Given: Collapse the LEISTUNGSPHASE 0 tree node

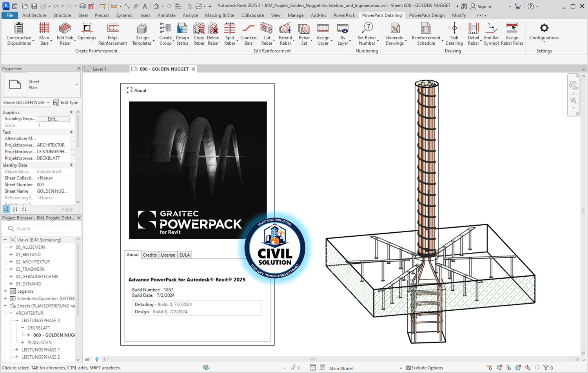Looking at the screenshot, I should pyautogui.click(x=17, y=320).
